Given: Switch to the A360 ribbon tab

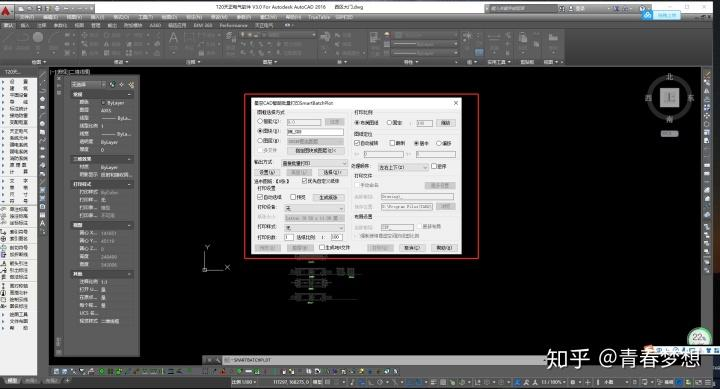Looking at the screenshot, I should (x=155, y=25).
